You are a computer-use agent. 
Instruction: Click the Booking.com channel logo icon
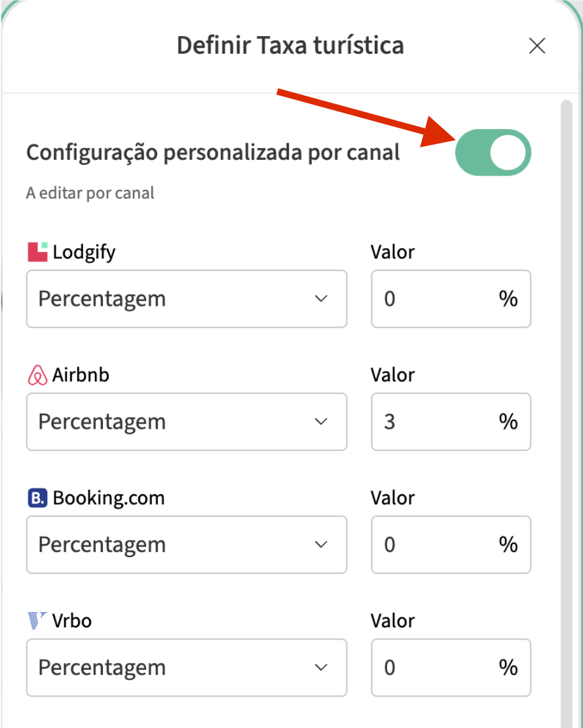(x=38, y=498)
